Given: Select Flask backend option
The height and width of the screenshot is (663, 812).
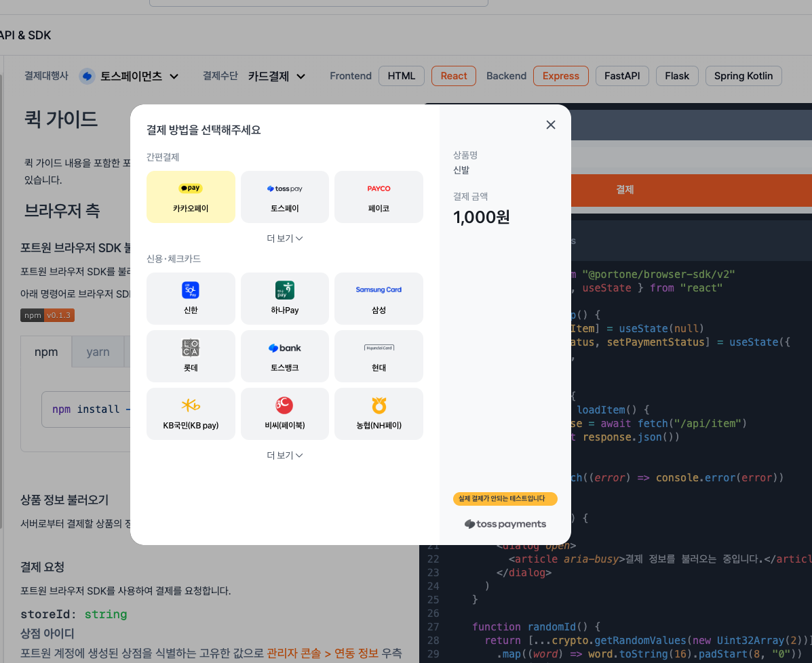Looking at the screenshot, I should coord(677,76).
